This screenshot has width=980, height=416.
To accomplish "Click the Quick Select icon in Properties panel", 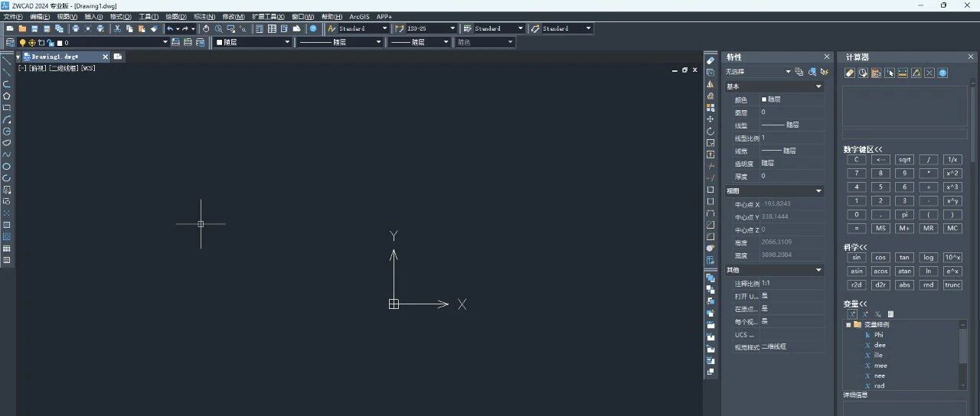I will 825,71.
